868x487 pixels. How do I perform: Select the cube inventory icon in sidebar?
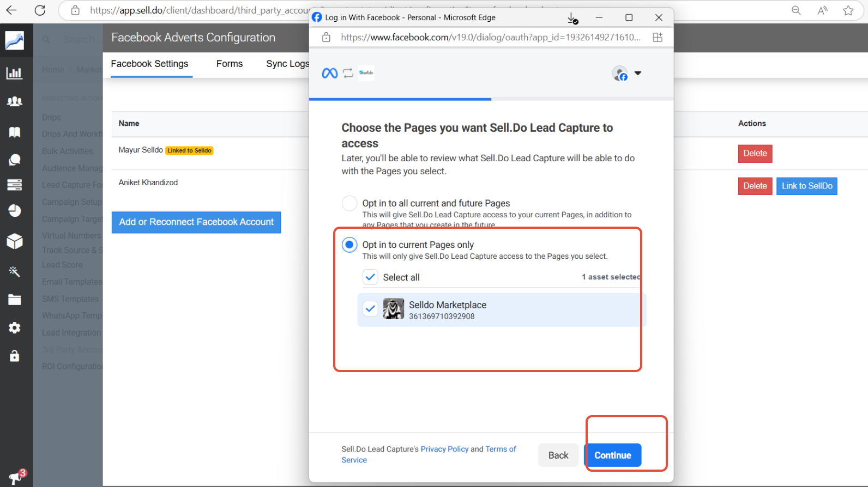click(15, 241)
